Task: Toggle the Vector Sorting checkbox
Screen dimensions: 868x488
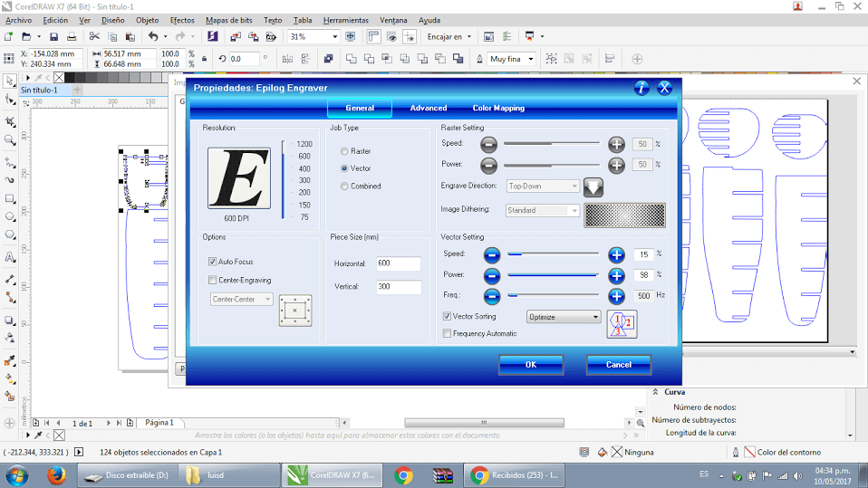Action: (x=447, y=316)
